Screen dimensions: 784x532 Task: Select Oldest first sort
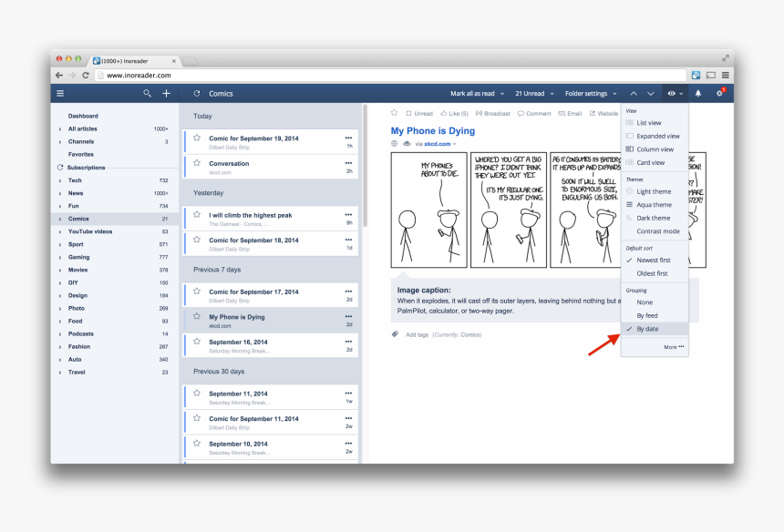[x=655, y=273]
